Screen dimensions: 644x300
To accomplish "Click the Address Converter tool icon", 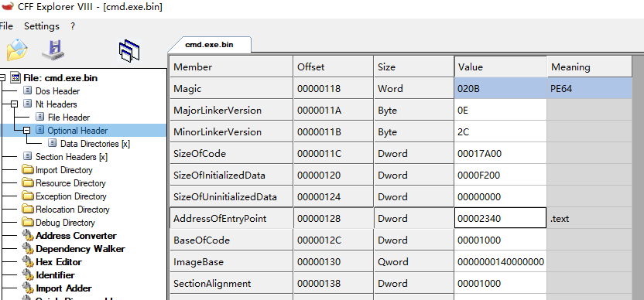I will coord(28,236).
